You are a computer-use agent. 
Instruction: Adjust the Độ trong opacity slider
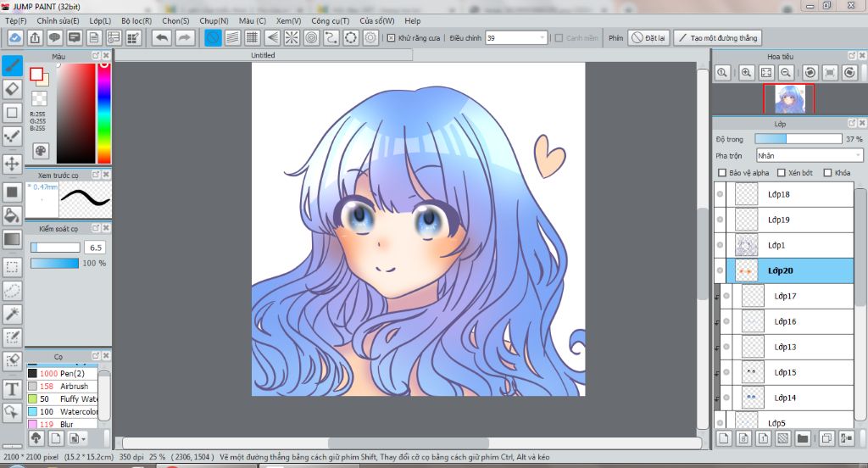pos(798,139)
